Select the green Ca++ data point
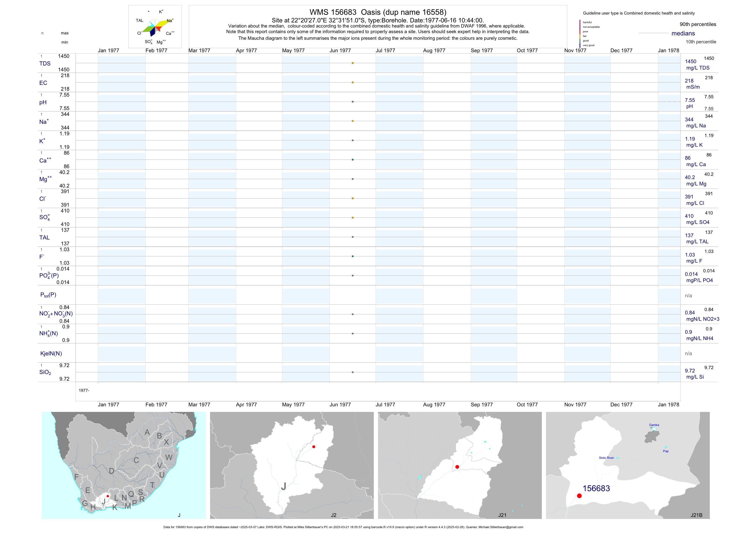 (x=353, y=160)
